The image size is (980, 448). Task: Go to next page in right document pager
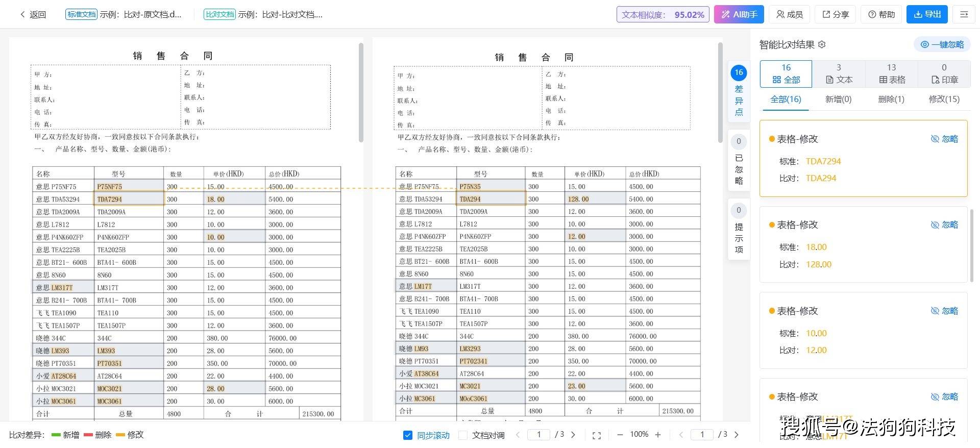(x=736, y=435)
